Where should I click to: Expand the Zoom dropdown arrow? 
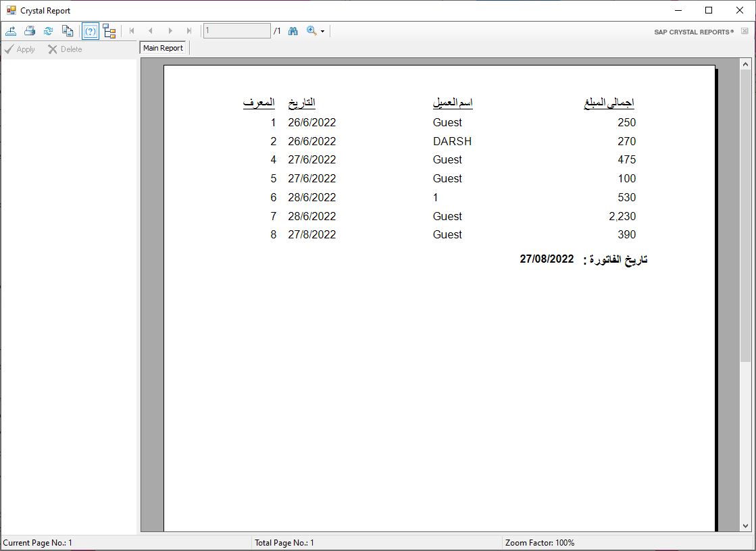322,32
